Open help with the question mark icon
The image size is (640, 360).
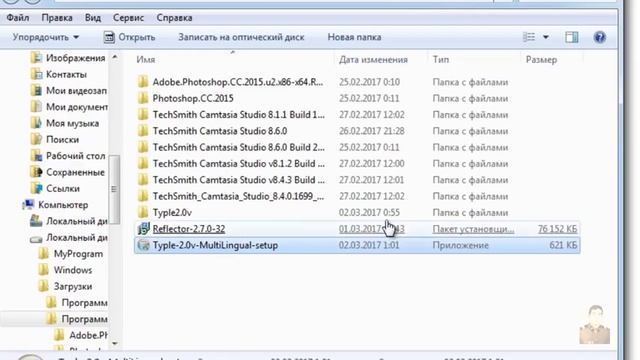click(600, 37)
